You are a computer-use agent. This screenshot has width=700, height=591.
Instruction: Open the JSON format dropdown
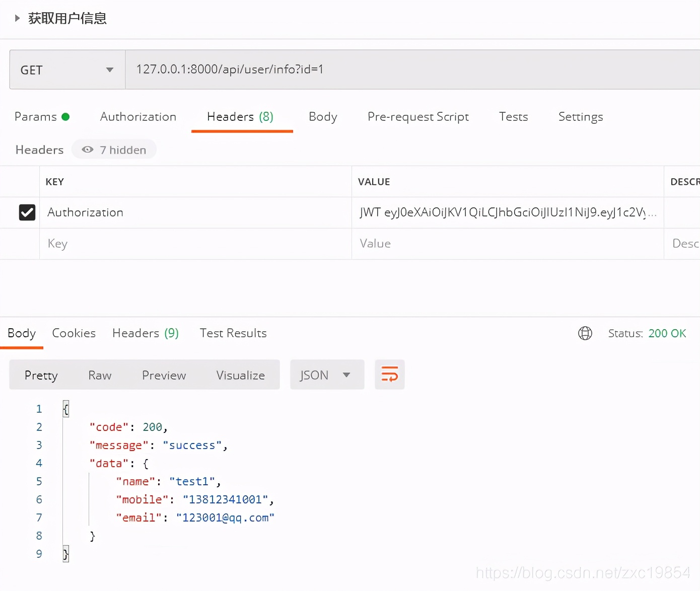tap(327, 375)
